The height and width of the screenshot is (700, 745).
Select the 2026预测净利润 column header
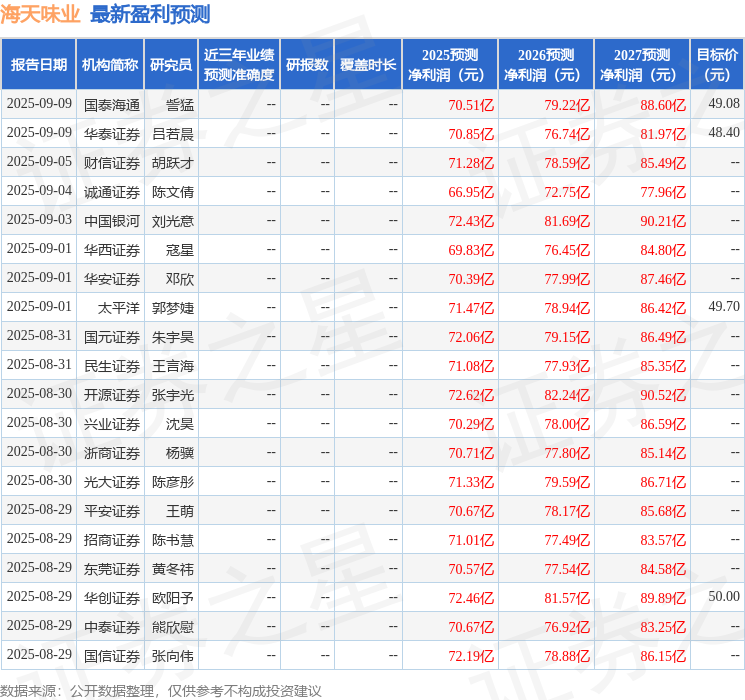point(546,65)
